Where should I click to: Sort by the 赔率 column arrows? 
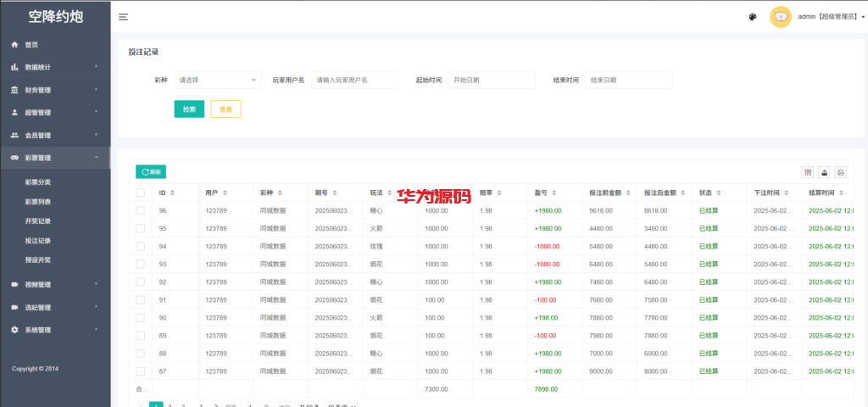(499, 192)
